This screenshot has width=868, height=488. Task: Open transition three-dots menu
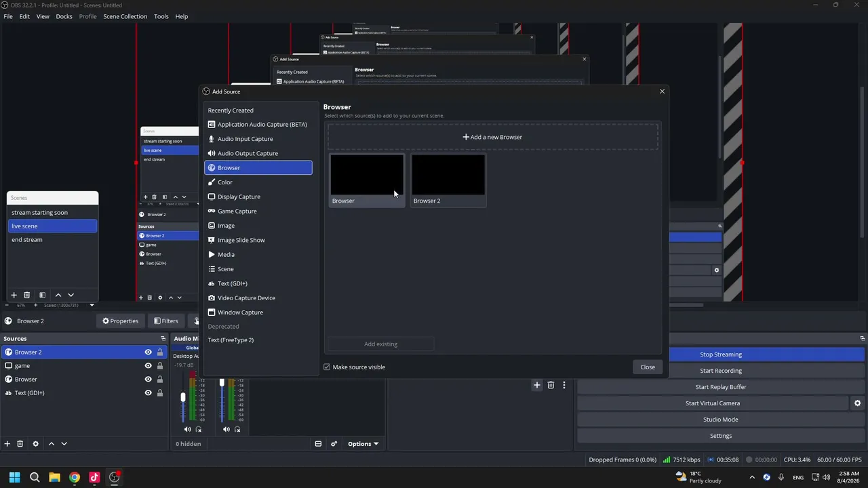564,385
